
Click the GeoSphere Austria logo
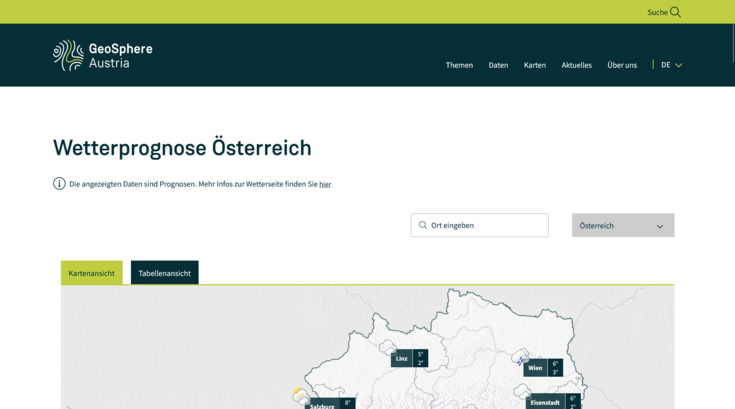point(103,55)
